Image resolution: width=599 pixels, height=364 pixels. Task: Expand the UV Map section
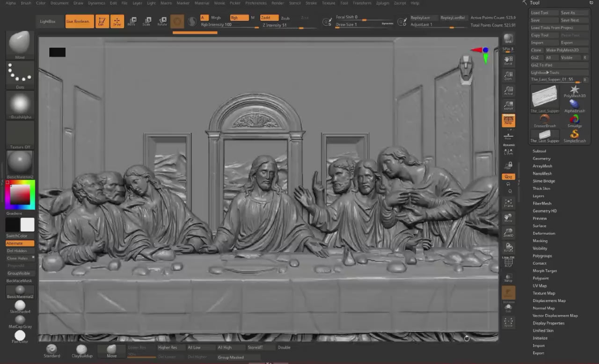click(x=540, y=286)
